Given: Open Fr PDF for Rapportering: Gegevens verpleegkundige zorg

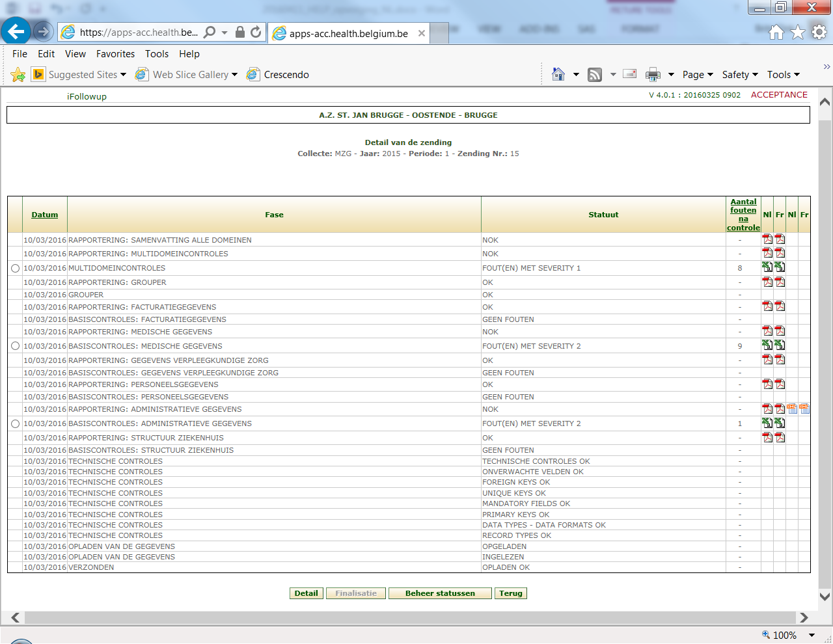Looking at the screenshot, I should pos(780,359).
